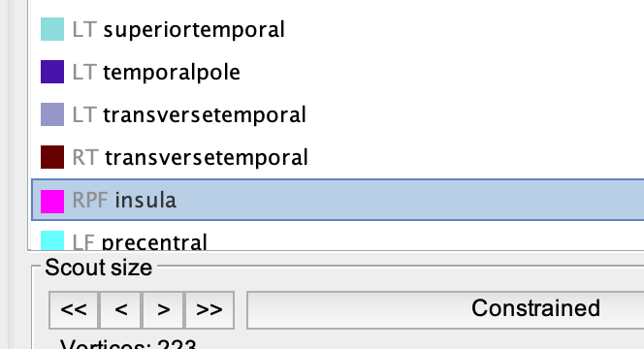Screen dimensions: 644x349
Task: Shrink scout greatly with << button
Action: 74,310
